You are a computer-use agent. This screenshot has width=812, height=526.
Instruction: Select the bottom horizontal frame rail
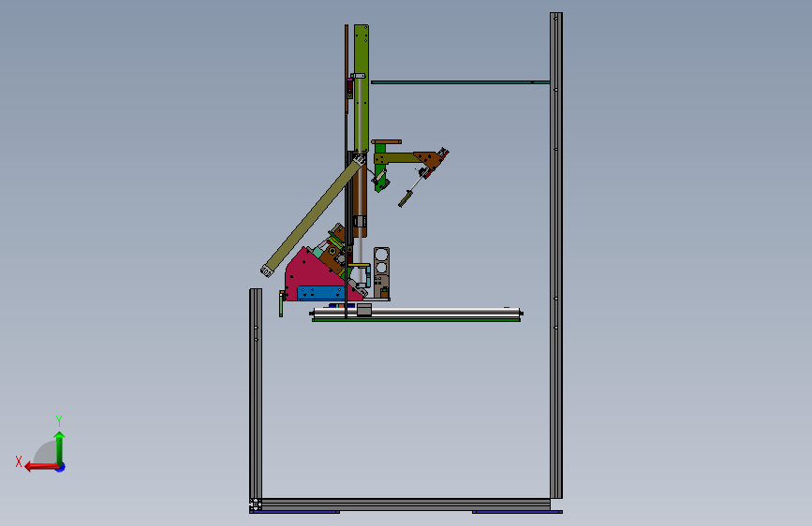pos(406,504)
